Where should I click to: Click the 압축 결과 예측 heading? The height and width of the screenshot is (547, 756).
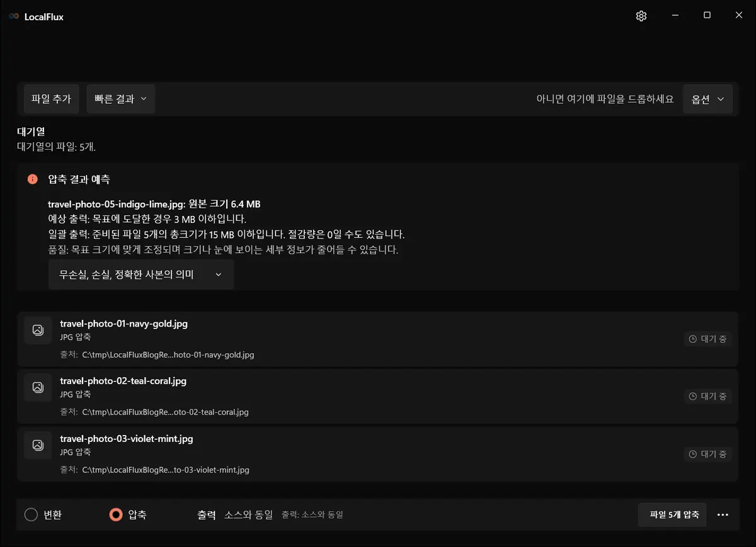[79, 179]
